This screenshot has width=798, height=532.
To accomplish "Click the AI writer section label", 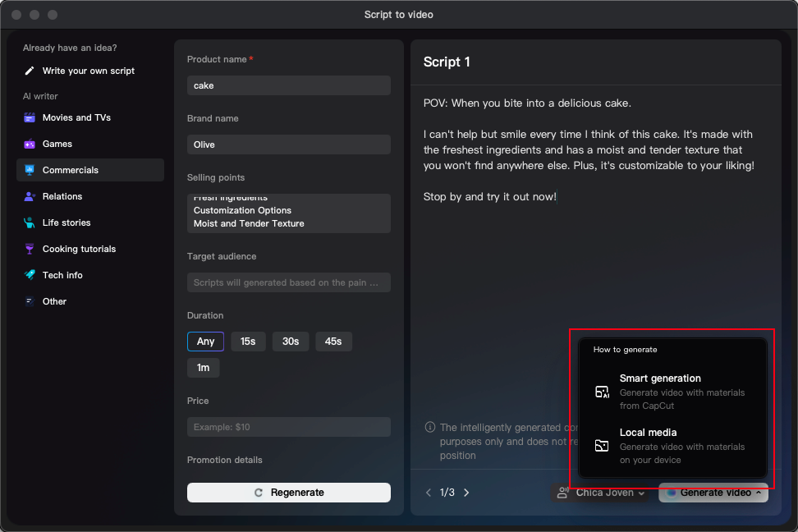I will [40, 96].
